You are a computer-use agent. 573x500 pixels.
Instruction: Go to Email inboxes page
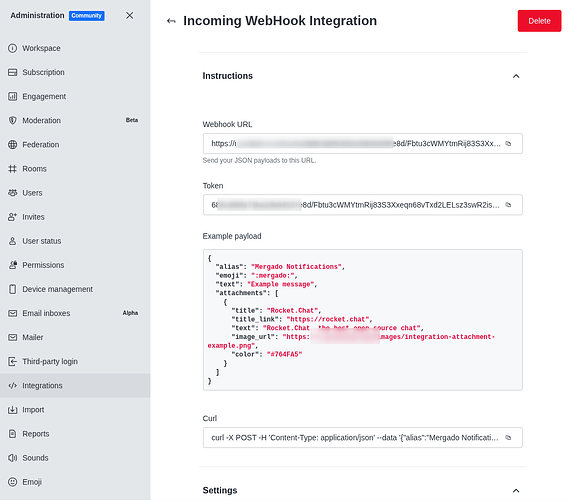click(75, 313)
